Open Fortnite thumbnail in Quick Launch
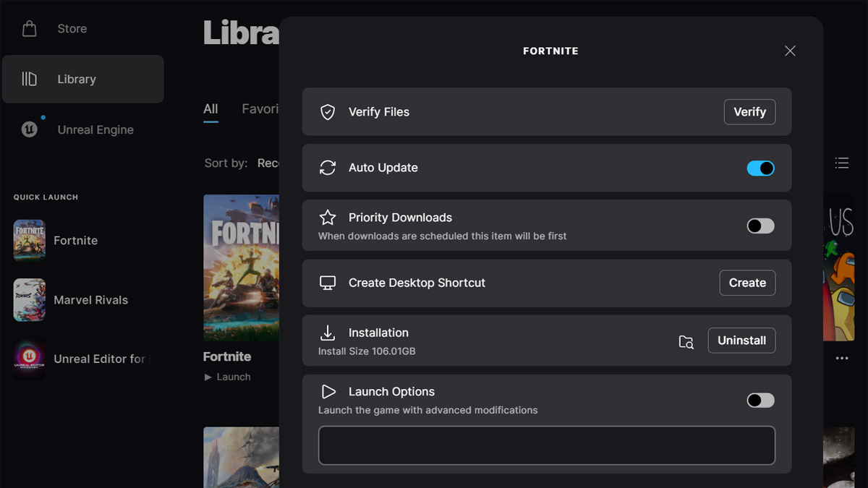868x488 pixels. (x=30, y=241)
